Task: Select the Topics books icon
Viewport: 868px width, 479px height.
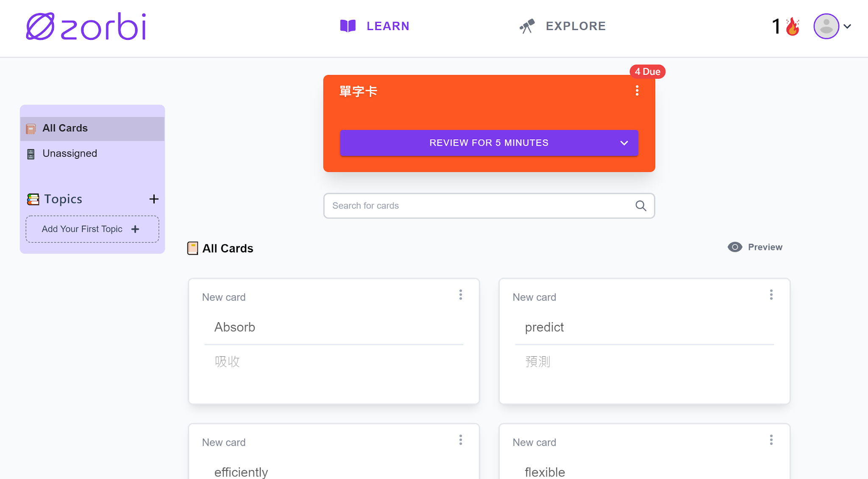Action: (32, 199)
